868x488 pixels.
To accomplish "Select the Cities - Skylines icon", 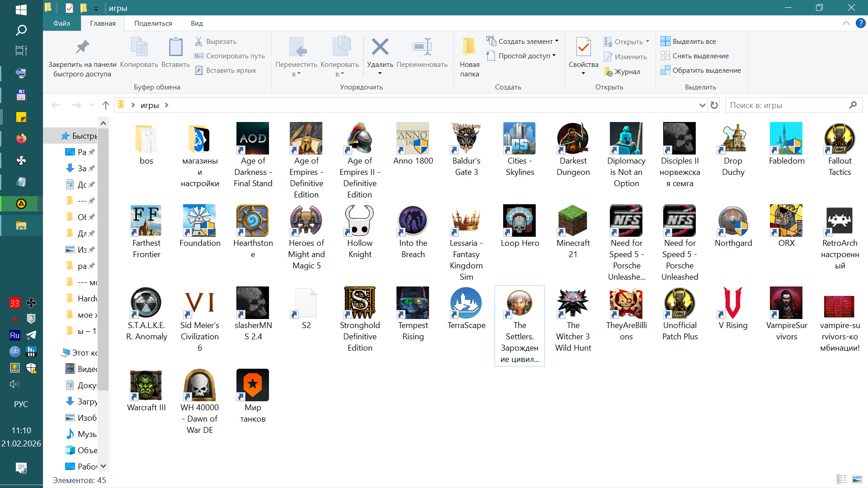I will (519, 138).
